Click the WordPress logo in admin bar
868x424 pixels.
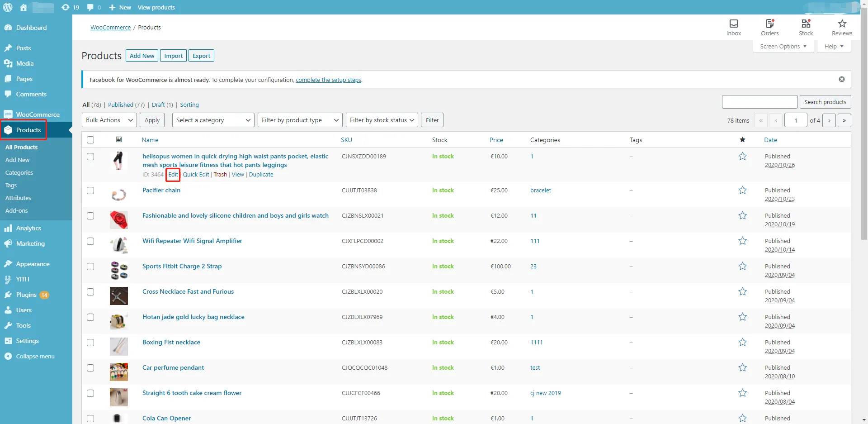8,7
